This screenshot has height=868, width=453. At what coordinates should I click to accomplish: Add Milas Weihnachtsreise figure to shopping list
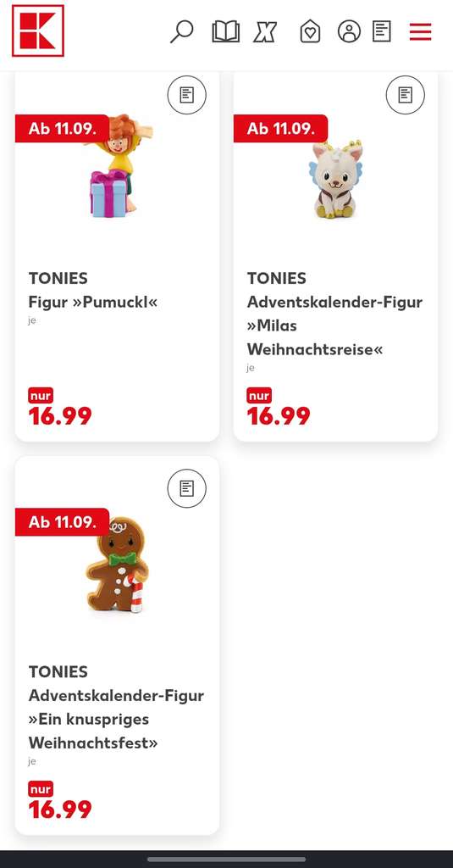click(x=406, y=95)
